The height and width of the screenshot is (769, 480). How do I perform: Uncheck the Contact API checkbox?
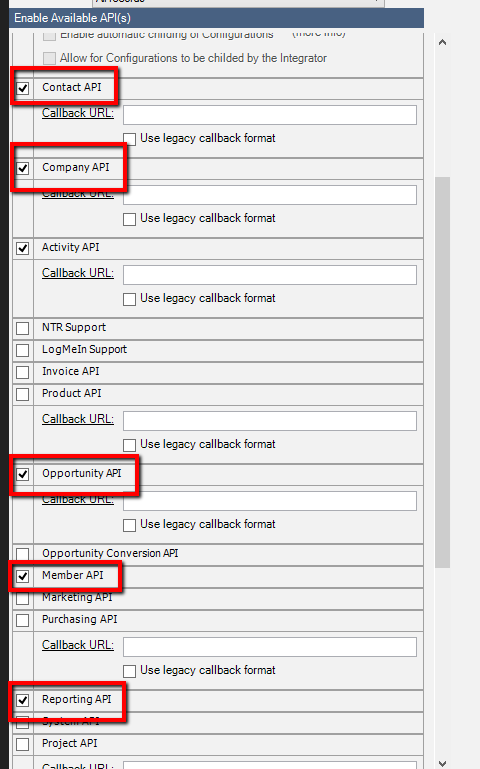click(x=23, y=88)
